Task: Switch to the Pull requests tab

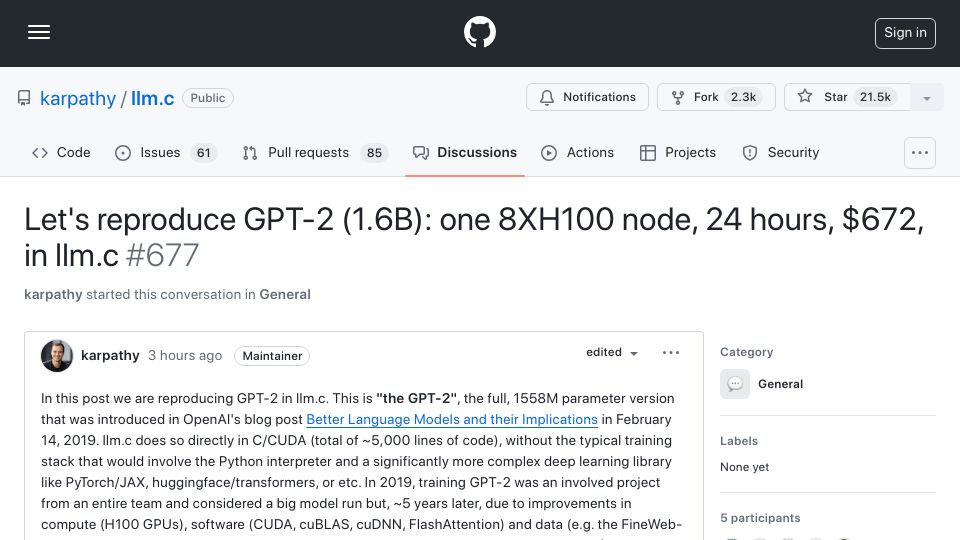Action: 315,152
